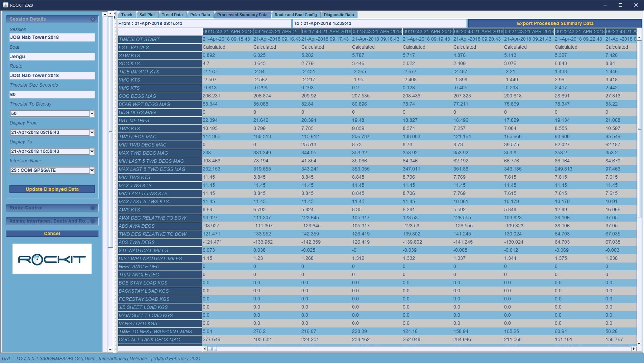The image size is (644, 363).
Task: Expand the Route Control panel
Action: [x=93, y=208]
